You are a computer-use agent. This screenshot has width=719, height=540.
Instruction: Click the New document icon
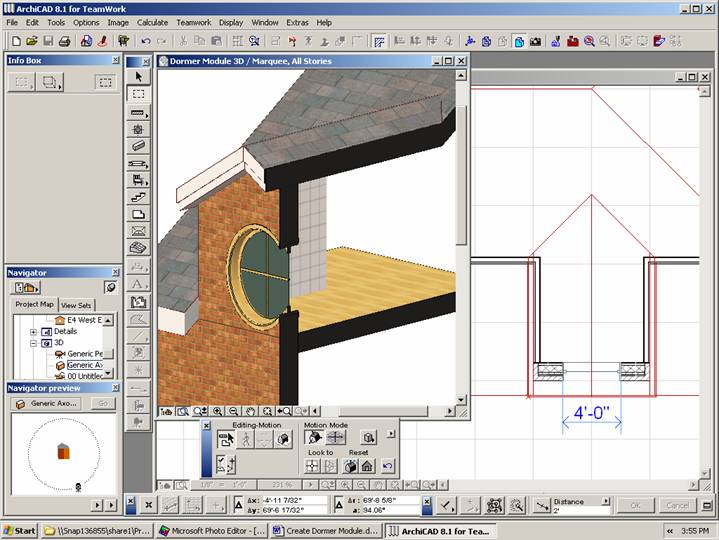[16, 41]
